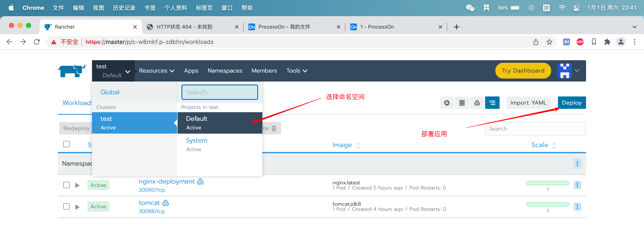Open macOS Control Center icon
This screenshot has height=242, width=644.
(576, 8)
